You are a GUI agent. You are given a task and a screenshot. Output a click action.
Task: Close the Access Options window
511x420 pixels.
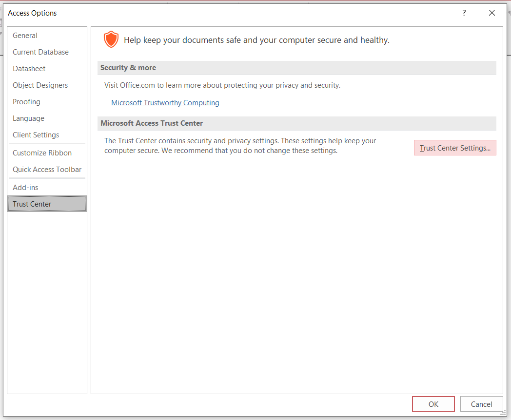click(x=492, y=13)
